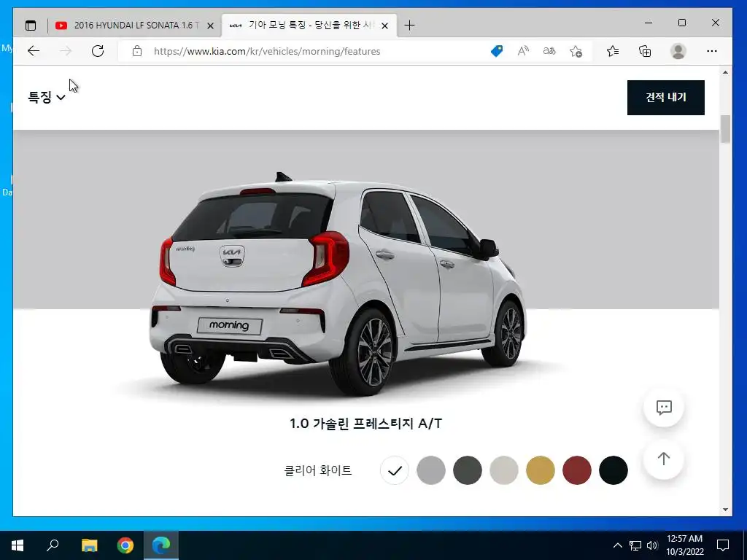Open network status tray icon
The width and height of the screenshot is (747, 560).
coord(635,545)
